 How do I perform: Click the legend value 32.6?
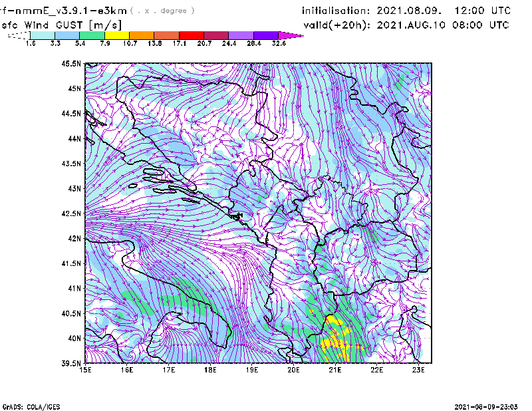click(x=279, y=43)
